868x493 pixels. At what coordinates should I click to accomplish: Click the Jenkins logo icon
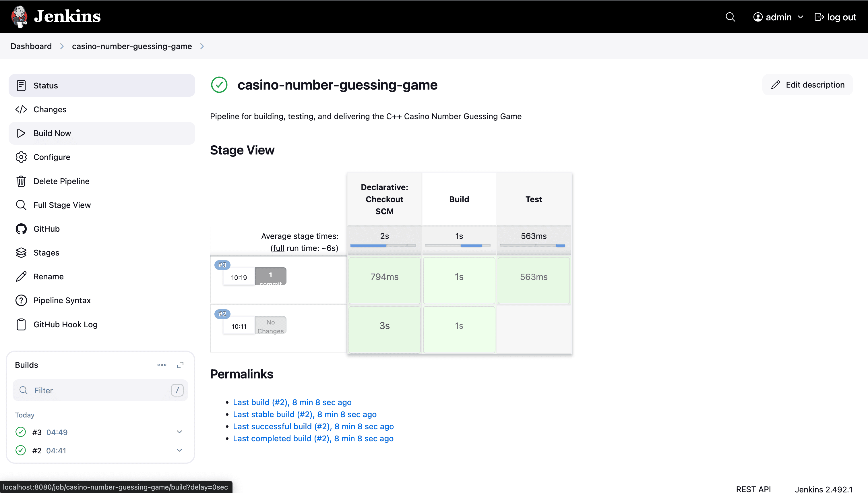coord(19,16)
